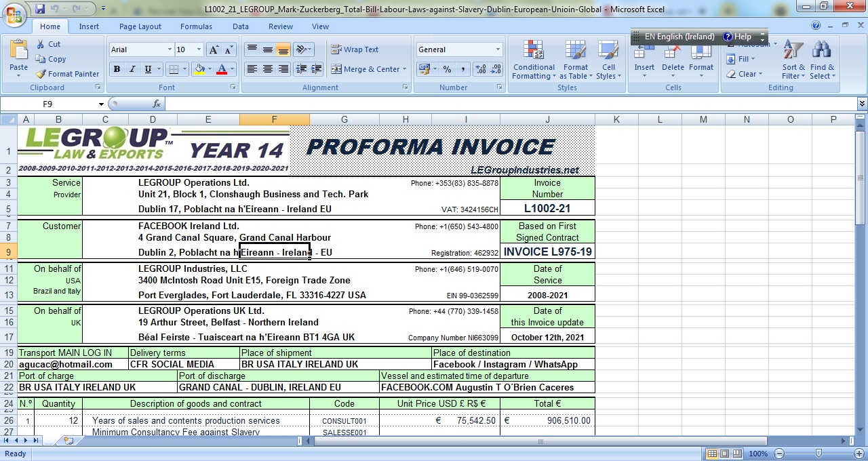Click the yellow Fill Color swatch
Viewport: 868px width, 461px height.
[x=199, y=69]
